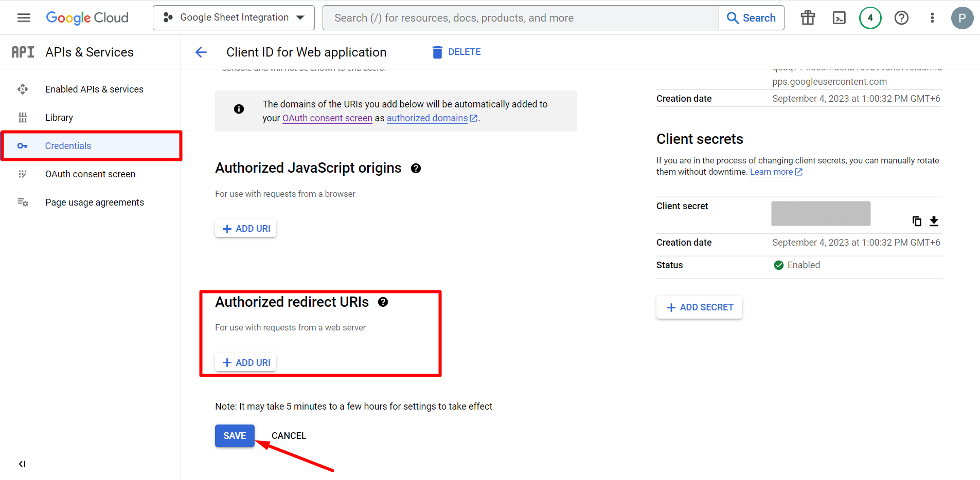980x480 pixels.
Task: Collapse the left navigation panel
Action: 22,464
